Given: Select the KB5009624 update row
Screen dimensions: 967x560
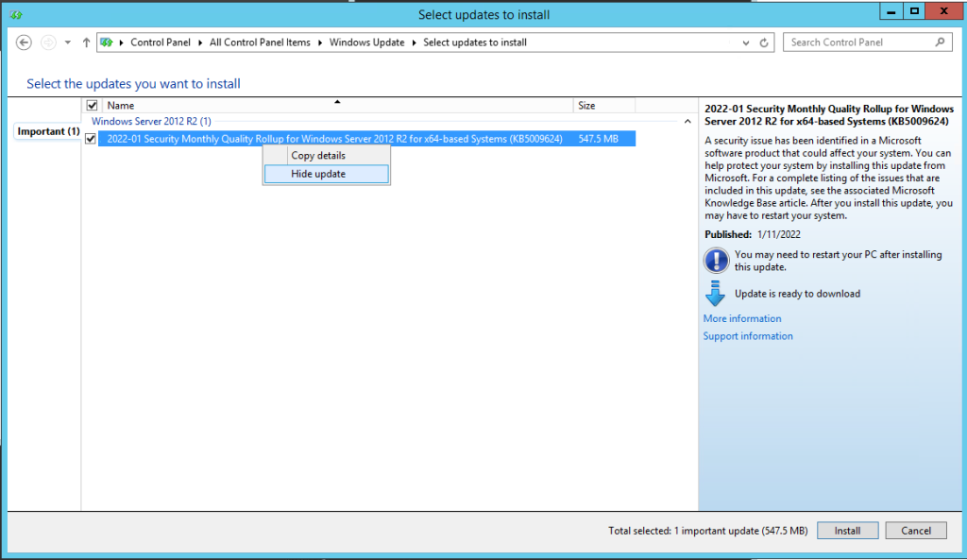Looking at the screenshot, I should click(x=366, y=139).
